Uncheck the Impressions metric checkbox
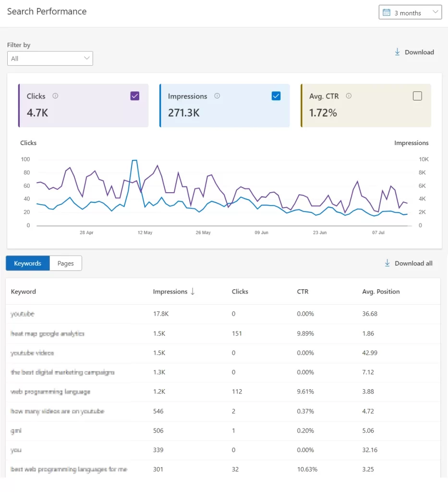This screenshot has height=492, width=448. pyautogui.click(x=276, y=96)
